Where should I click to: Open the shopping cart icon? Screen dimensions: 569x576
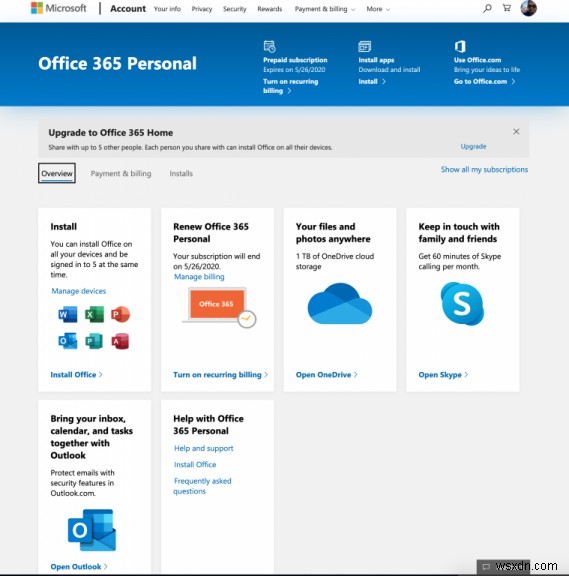(507, 8)
